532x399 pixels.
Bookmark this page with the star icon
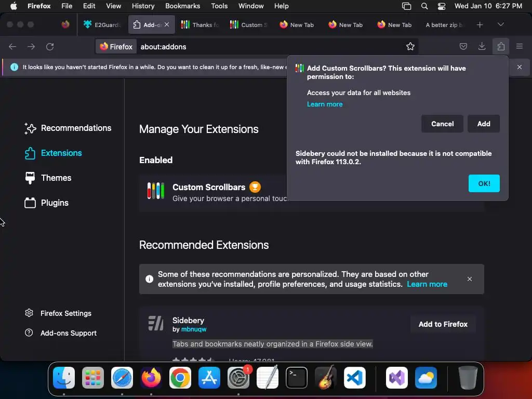coord(410,46)
